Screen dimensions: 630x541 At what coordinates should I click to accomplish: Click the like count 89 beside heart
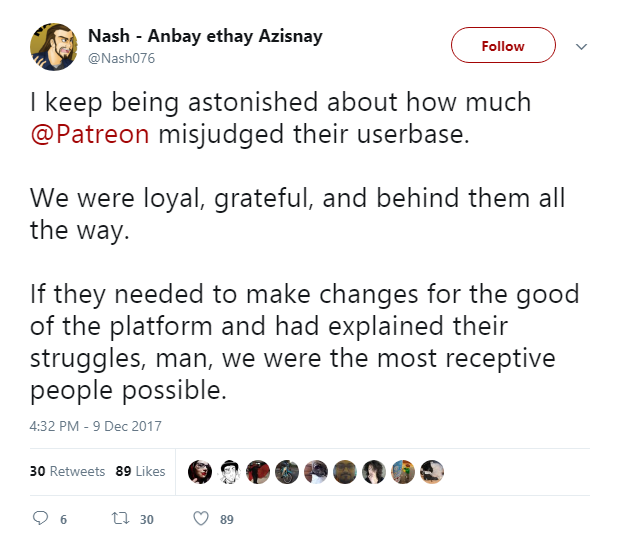tap(227, 519)
